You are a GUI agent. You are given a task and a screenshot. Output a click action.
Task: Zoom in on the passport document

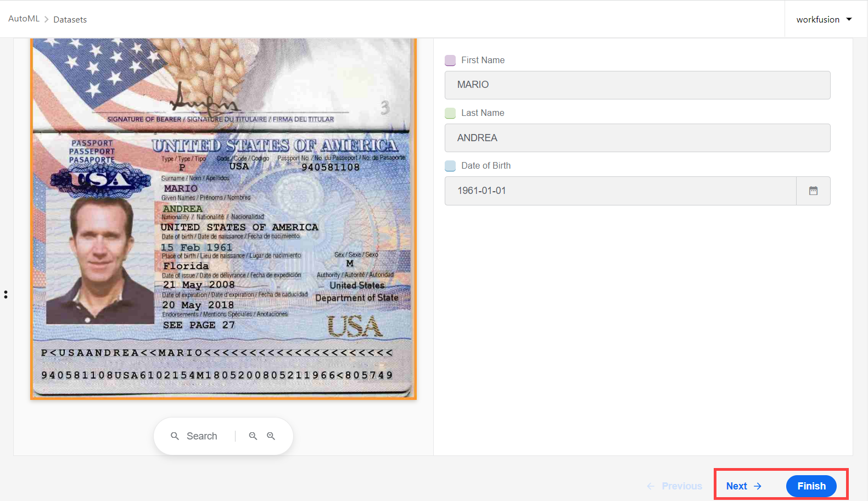click(x=271, y=436)
